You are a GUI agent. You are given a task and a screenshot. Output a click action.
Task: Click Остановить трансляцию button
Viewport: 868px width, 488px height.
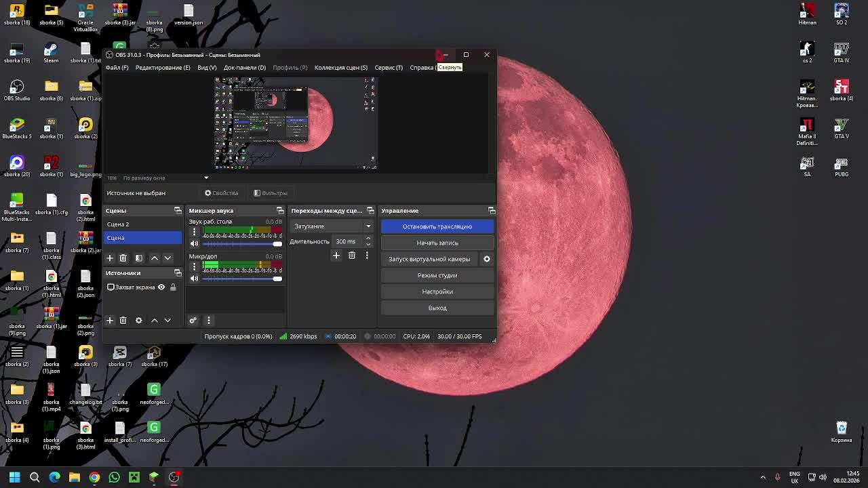(437, 226)
